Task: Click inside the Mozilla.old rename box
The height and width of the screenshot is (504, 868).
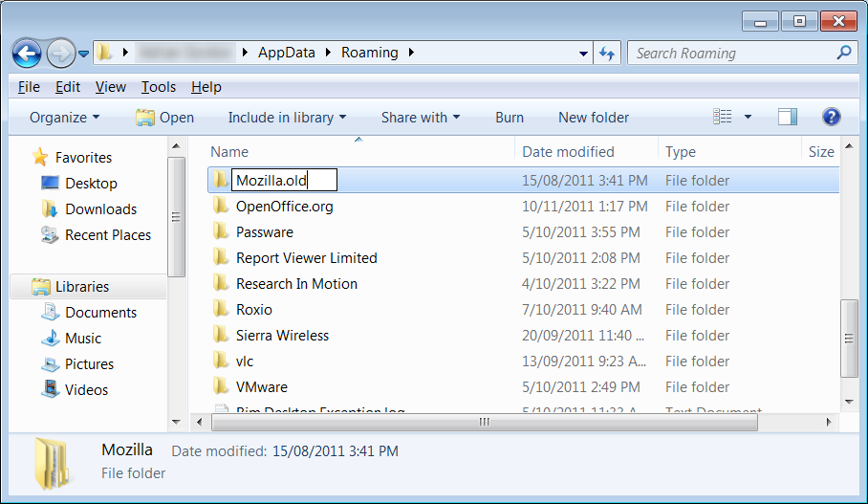Action: tap(284, 181)
